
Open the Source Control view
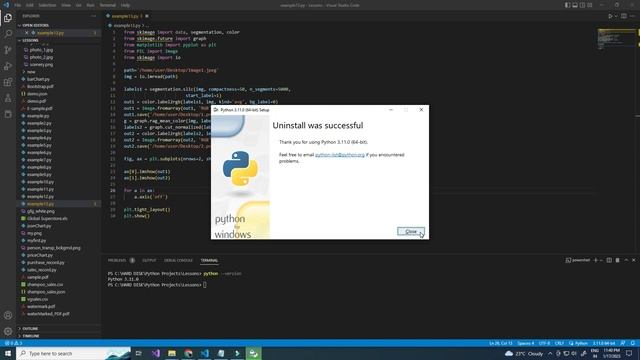(8, 50)
